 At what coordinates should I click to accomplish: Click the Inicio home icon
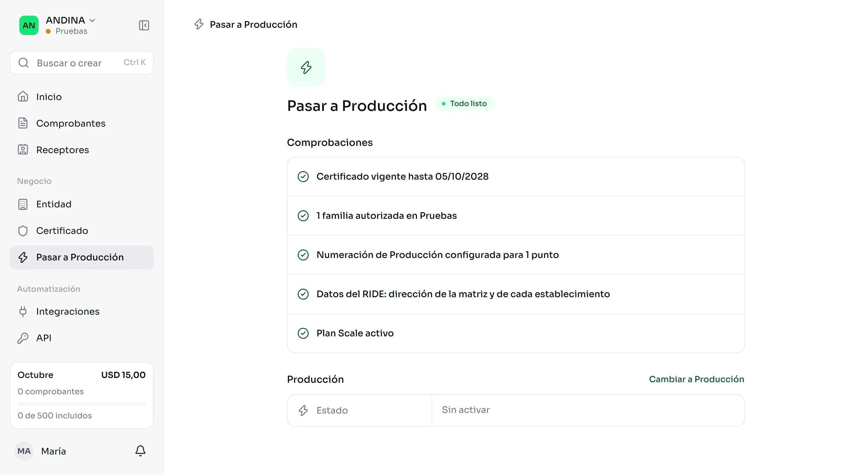click(x=23, y=97)
